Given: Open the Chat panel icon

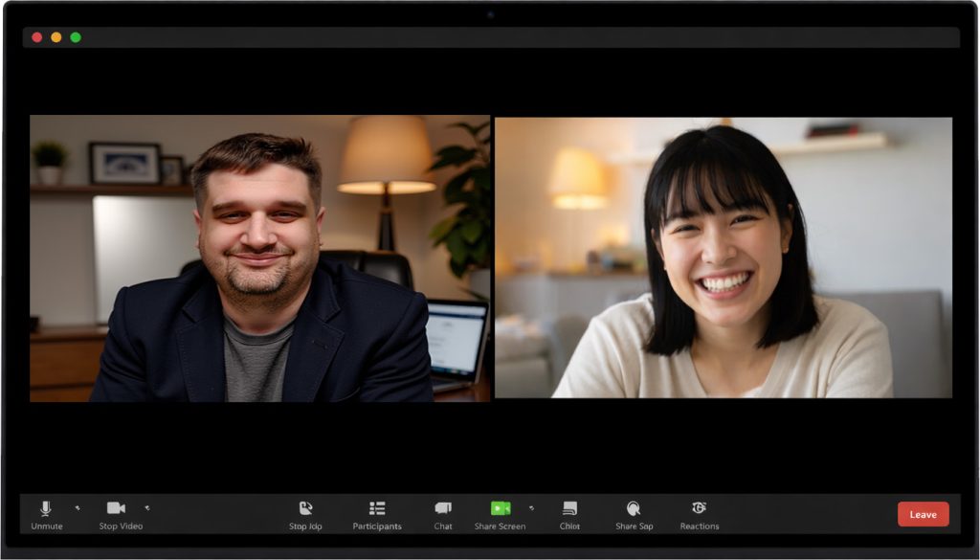Looking at the screenshot, I should 443,508.
